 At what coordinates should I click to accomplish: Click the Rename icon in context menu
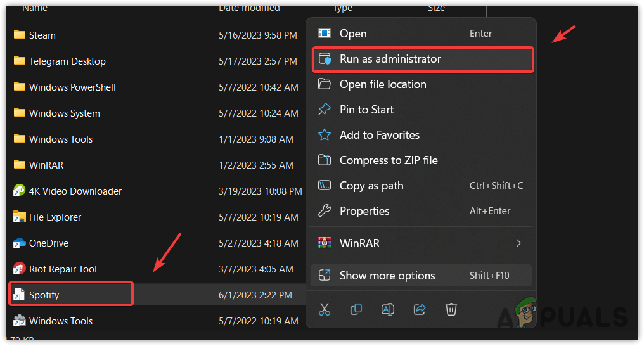click(x=388, y=309)
